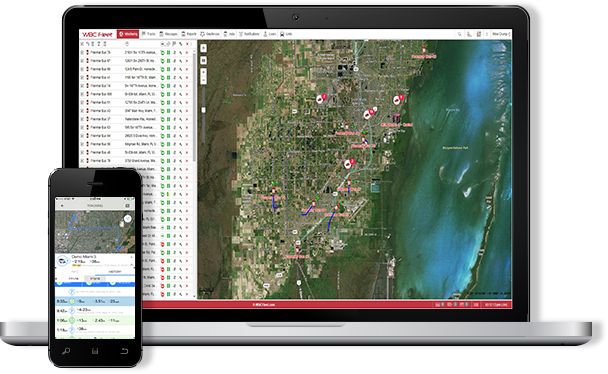Tap the back arrow in phone Tracking header
The height and width of the screenshot is (374, 608).
[x=62, y=205]
